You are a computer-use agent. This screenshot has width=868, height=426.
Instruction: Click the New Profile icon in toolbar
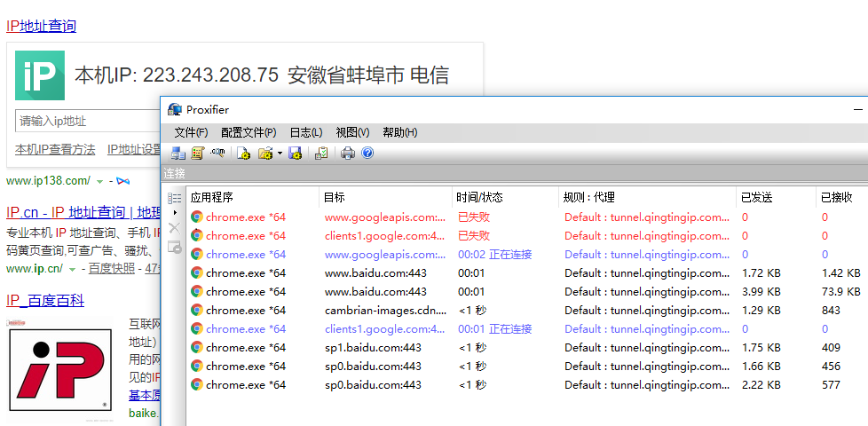click(243, 154)
